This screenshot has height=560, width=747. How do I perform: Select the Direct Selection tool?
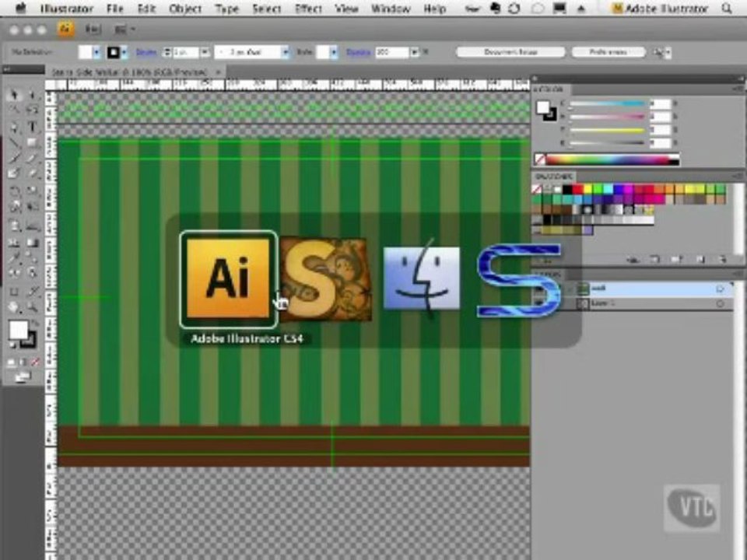(32, 95)
